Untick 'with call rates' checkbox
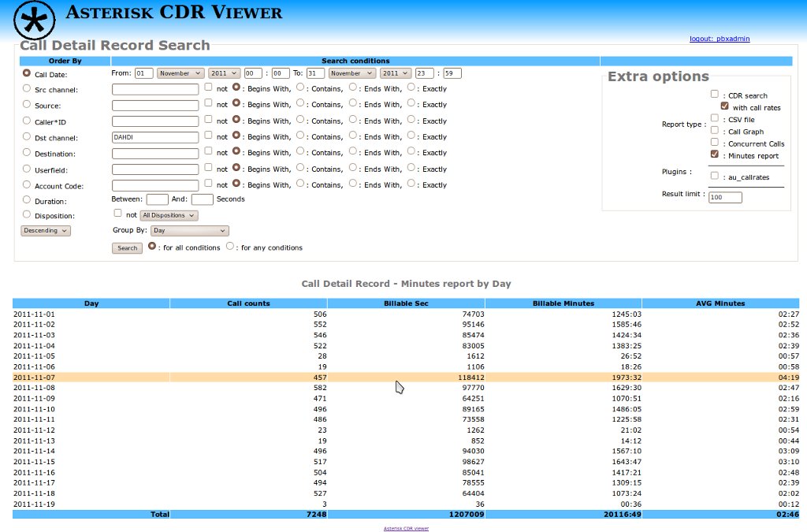 pyautogui.click(x=725, y=106)
